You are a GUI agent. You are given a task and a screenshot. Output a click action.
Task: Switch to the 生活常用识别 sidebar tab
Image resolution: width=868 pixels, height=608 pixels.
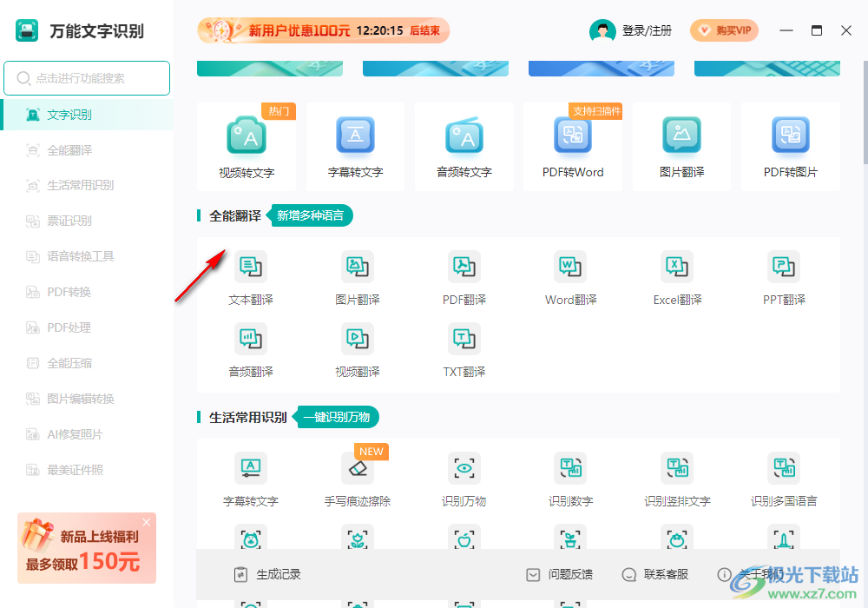(88, 185)
